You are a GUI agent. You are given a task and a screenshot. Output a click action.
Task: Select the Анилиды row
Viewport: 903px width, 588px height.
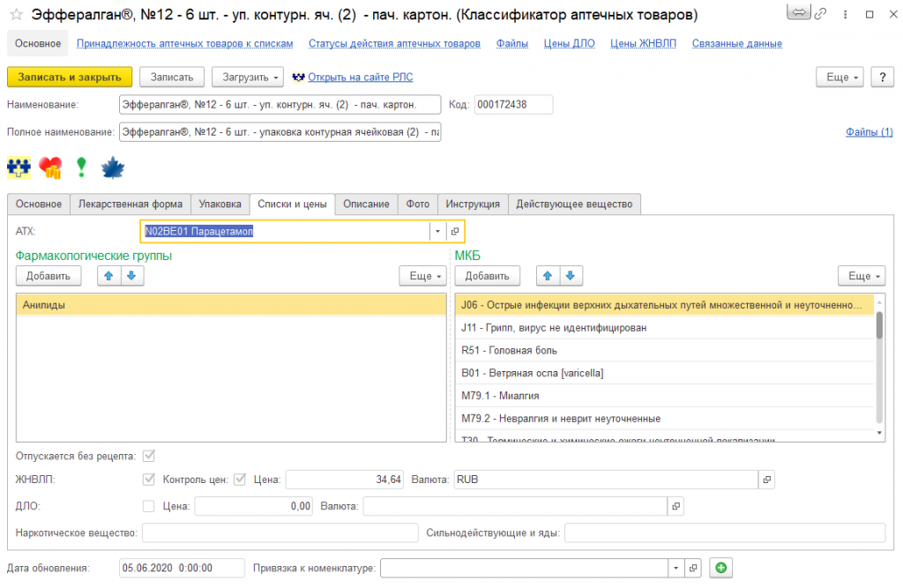click(231, 305)
